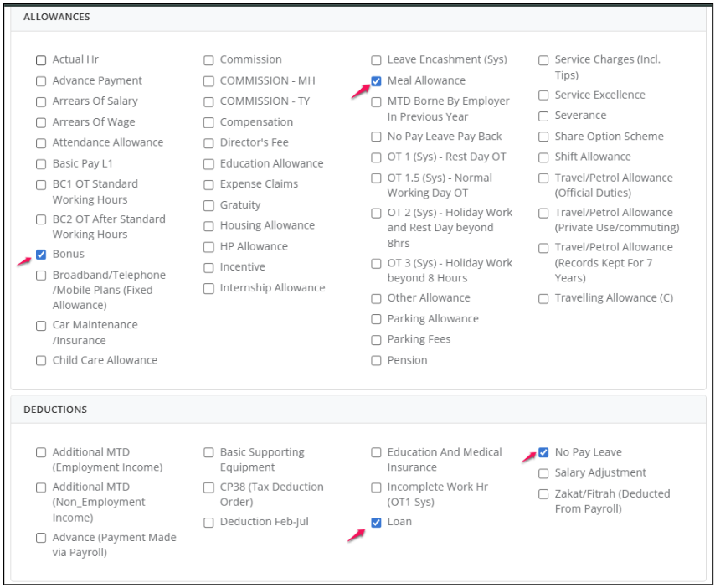
Task: Enable the Commission allowance checkbox
Action: (208, 60)
